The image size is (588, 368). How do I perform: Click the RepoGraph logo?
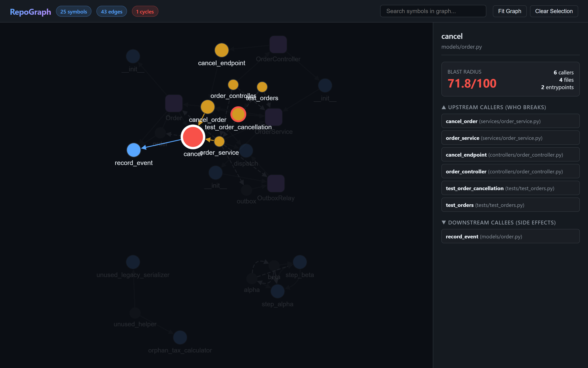coord(30,12)
